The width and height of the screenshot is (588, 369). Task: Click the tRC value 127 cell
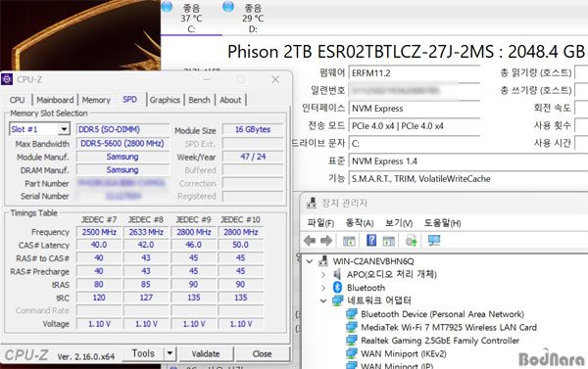click(x=146, y=298)
